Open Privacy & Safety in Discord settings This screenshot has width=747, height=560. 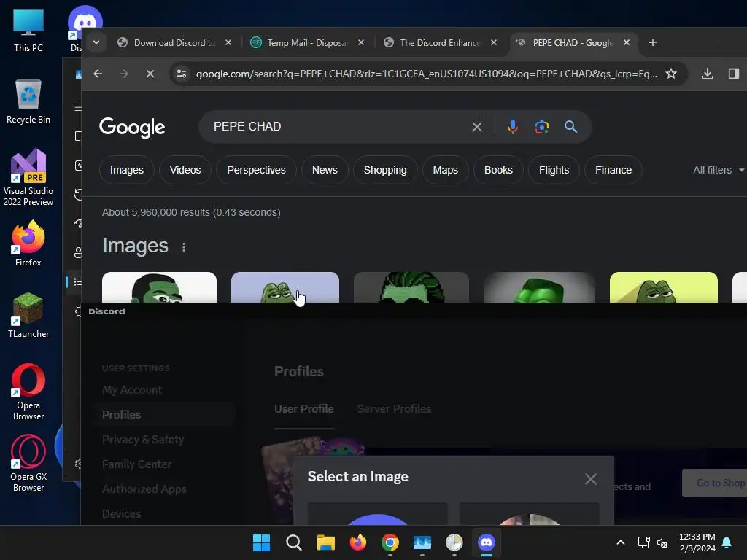pos(143,440)
